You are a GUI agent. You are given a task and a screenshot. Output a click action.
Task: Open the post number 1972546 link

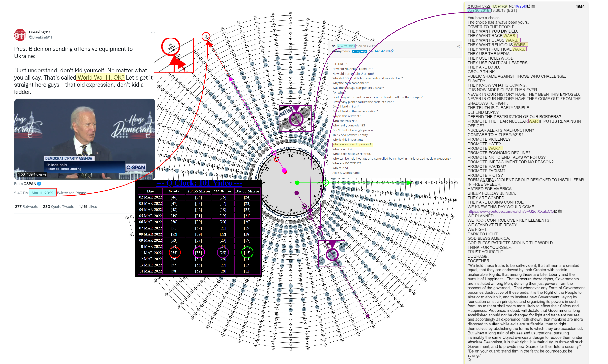click(520, 6)
